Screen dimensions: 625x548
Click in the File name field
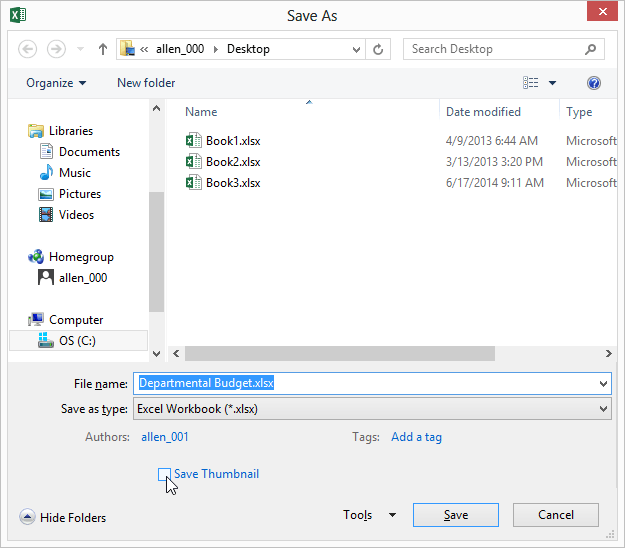372,383
